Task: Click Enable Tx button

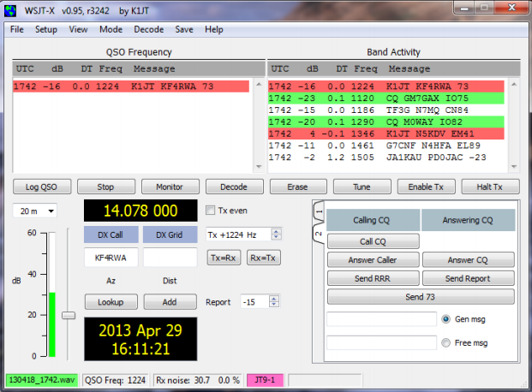Action: (426, 187)
